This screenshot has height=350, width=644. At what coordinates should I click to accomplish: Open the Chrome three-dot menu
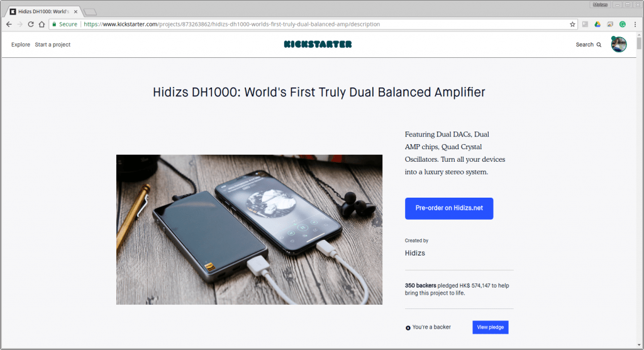[635, 25]
